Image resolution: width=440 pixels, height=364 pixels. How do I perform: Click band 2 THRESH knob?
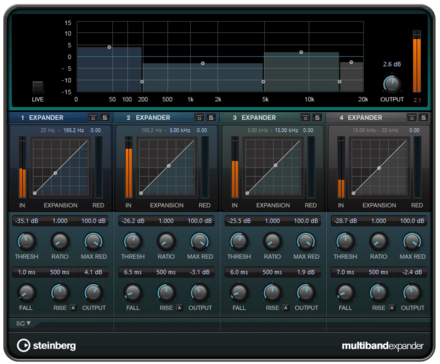pos(133,241)
